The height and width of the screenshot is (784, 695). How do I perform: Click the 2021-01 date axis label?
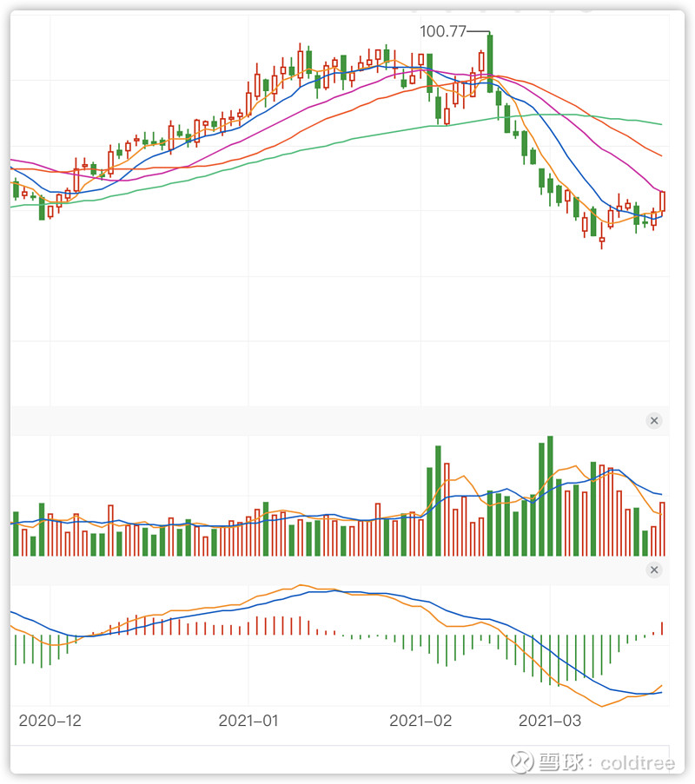[248, 721]
